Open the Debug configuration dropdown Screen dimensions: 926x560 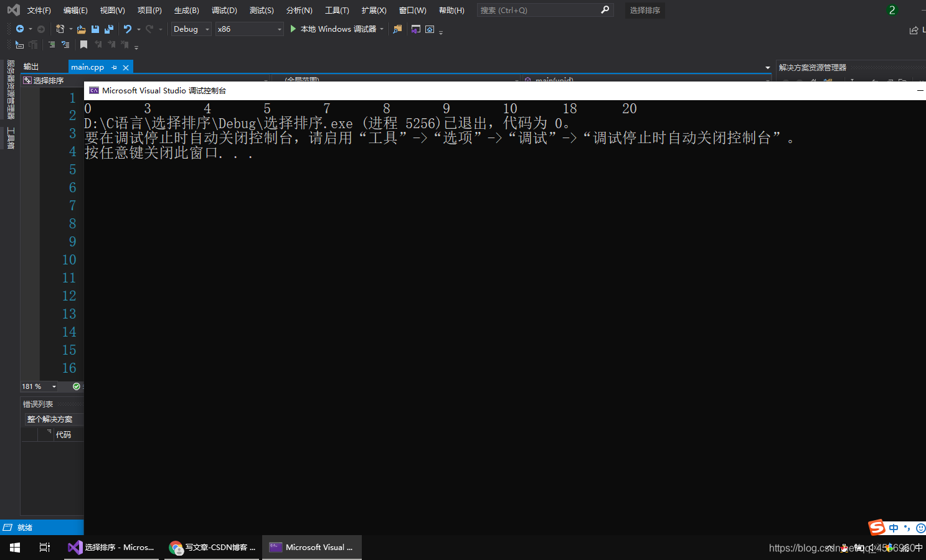pyautogui.click(x=192, y=29)
